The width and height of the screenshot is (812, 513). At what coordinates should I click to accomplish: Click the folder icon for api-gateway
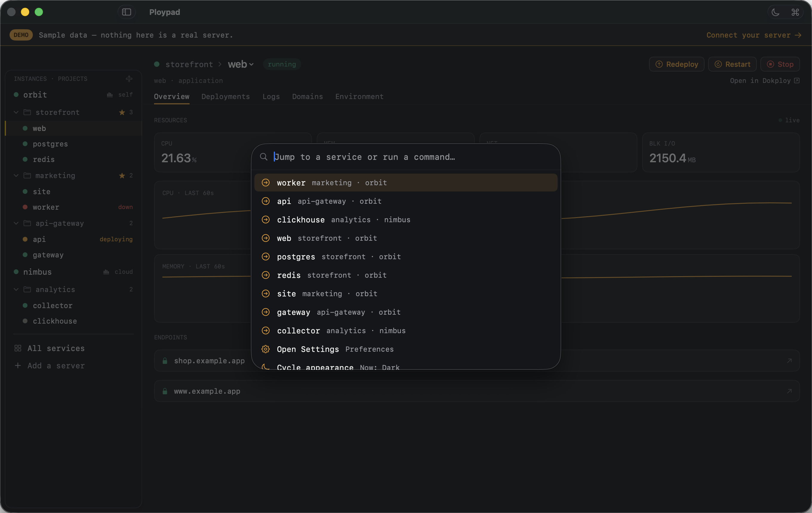coord(27,223)
